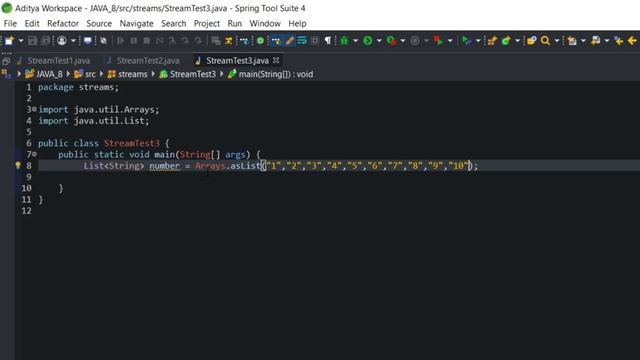Screen dimensions: 640x360
Task: Click the Save All icon
Action: point(45,40)
